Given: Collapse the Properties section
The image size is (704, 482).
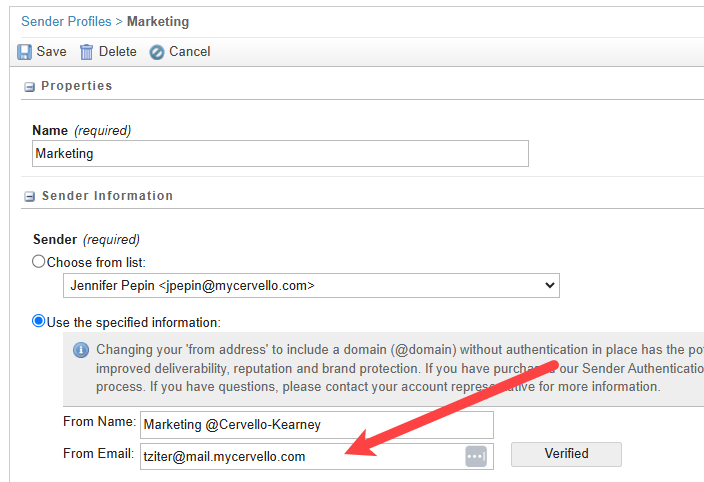Looking at the screenshot, I should point(29,87).
